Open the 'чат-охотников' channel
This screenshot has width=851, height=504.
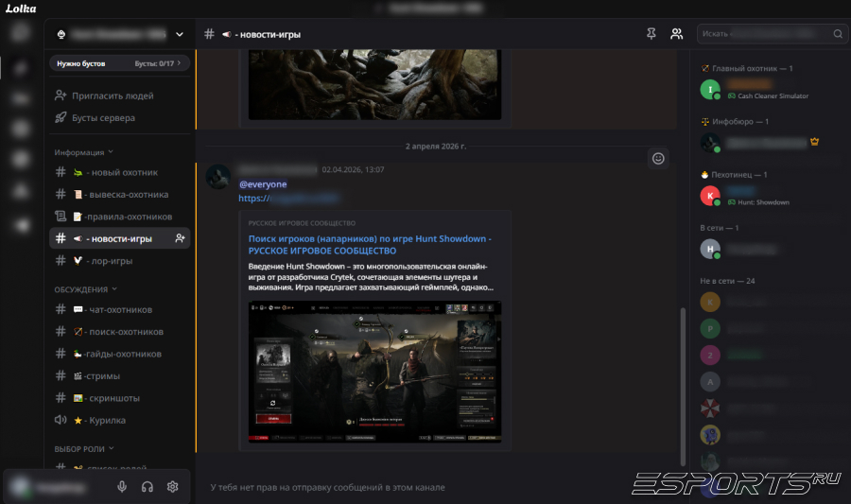(119, 310)
